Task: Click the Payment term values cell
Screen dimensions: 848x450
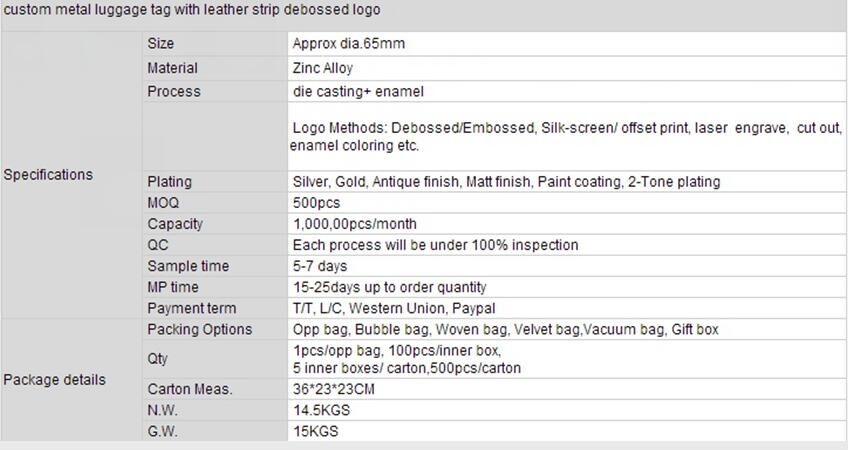Action: tap(394, 308)
